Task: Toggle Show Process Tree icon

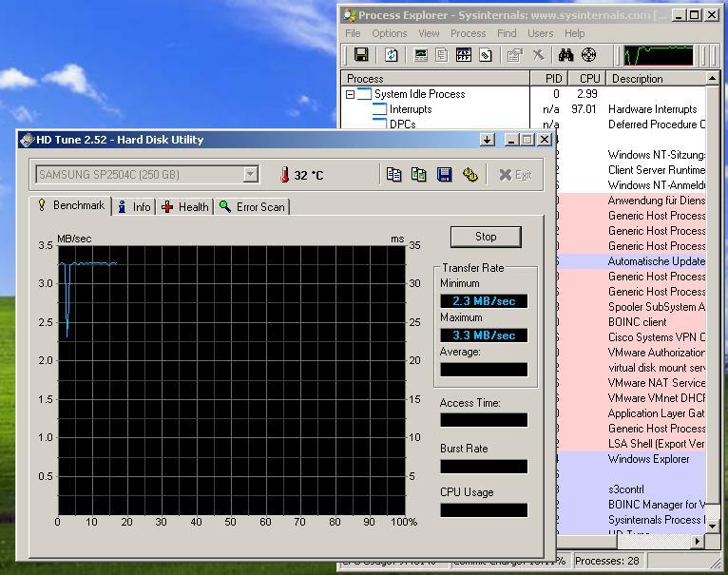Action: pyautogui.click(x=442, y=55)
